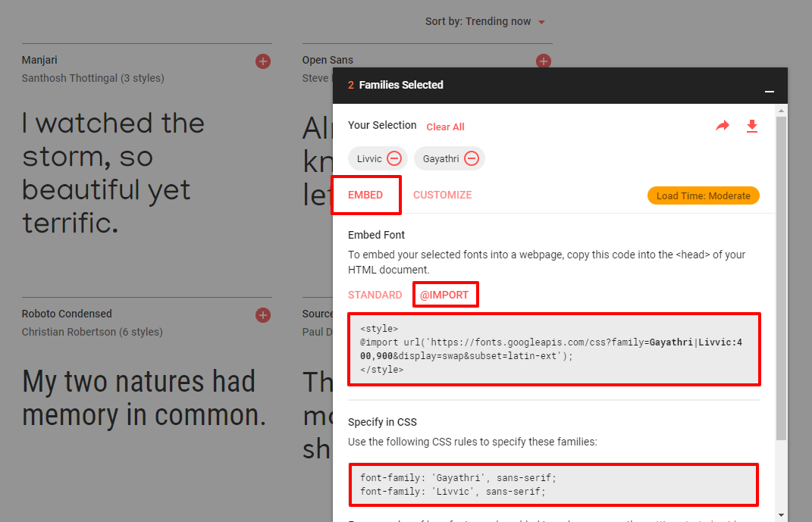Screen dimensions: 812x522
Task: Click the scrollbar down arrow in drawer
Action: [x=781, y=515]
